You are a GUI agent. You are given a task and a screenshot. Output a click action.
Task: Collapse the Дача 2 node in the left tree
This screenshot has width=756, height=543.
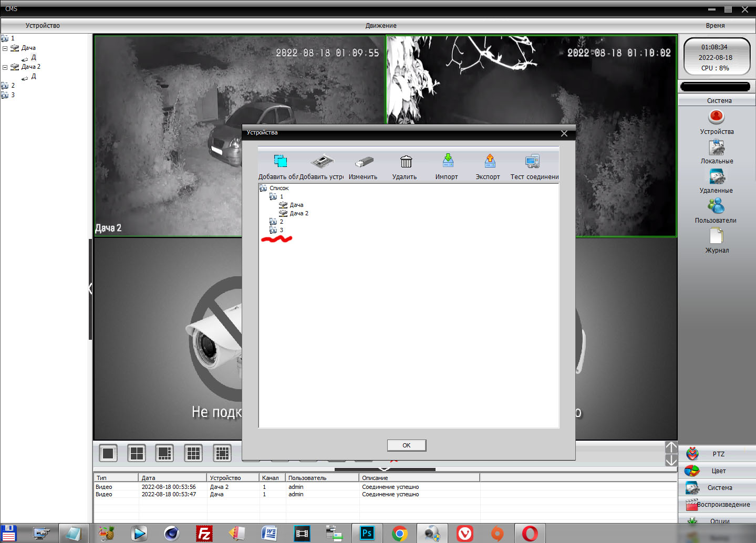tap(5, 67)
